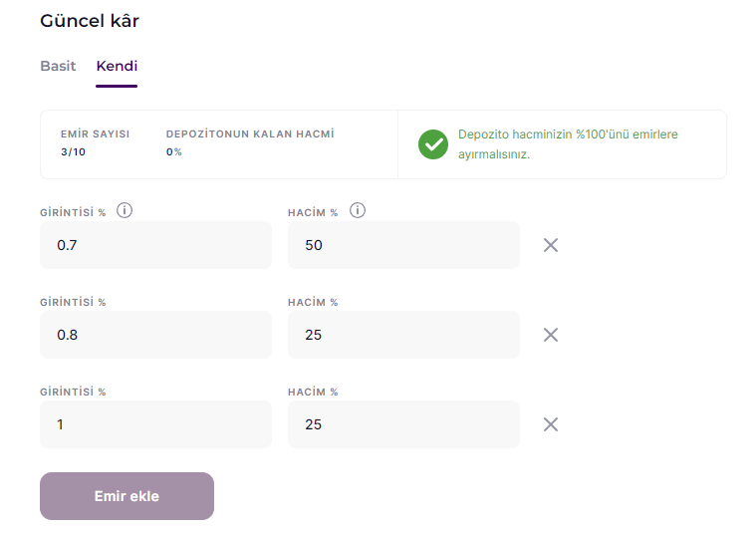The height and width of the screenshot is (533, 756).
Task: Click the green deposit volume notice text
Action: click(568, 144)
